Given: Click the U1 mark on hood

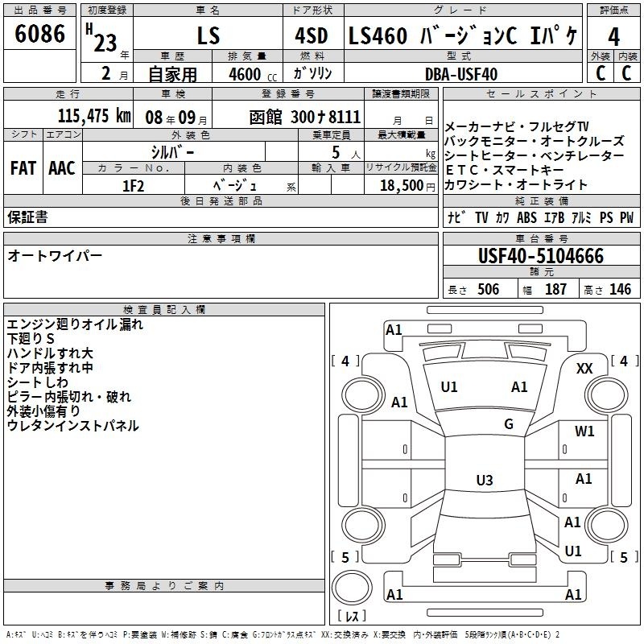Looking at the screenshot, I should (x=449, y=387).
